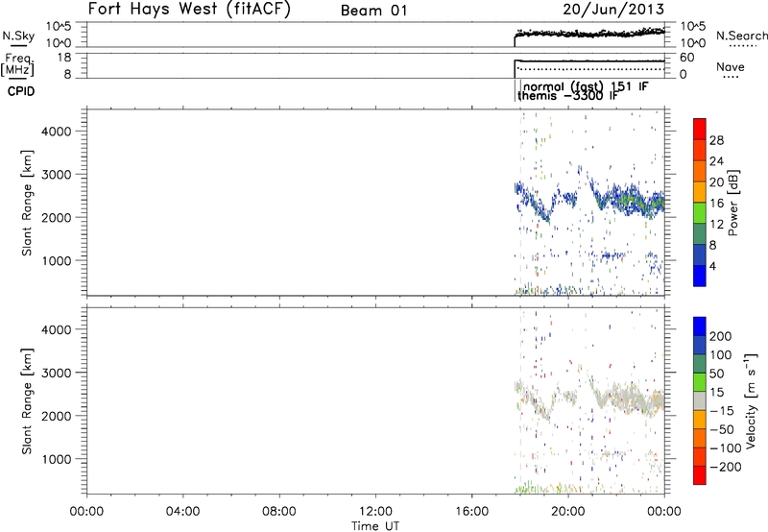The width and height of the screenshot is (768, 532).
Task: Click the 'N.Sky' axis label
Action: pos(18,36)
